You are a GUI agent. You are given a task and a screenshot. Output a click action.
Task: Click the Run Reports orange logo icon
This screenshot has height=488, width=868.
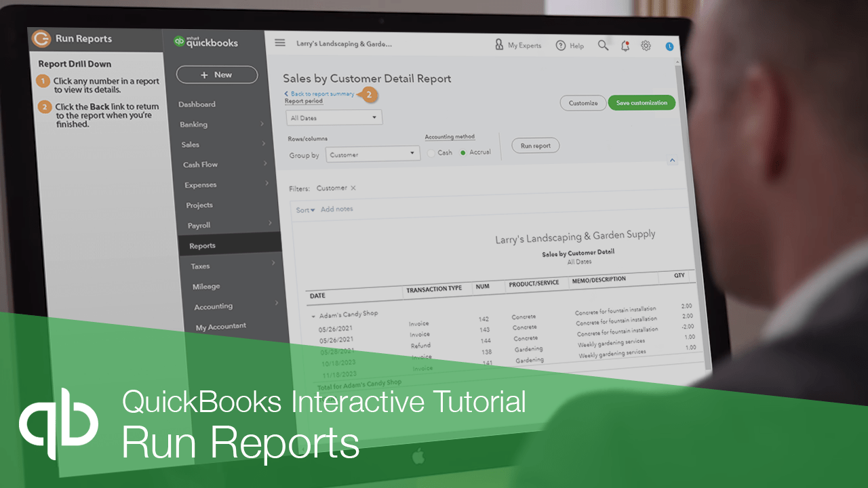41,39
